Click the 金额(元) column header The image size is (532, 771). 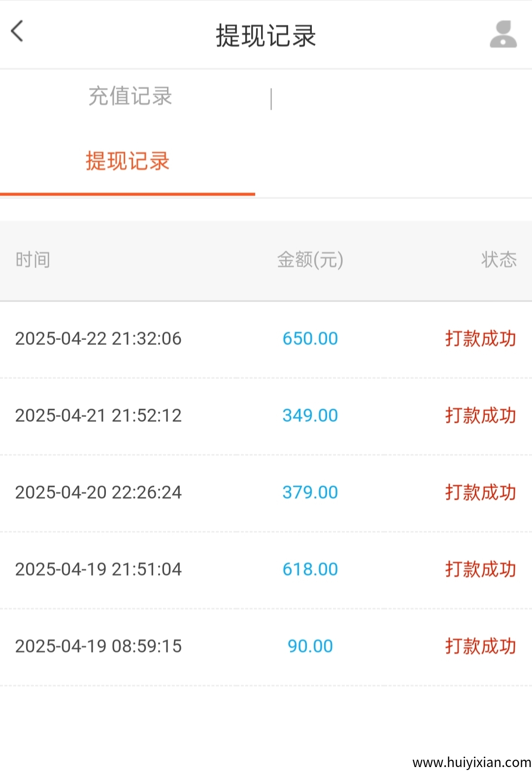[x=310, y=260]
